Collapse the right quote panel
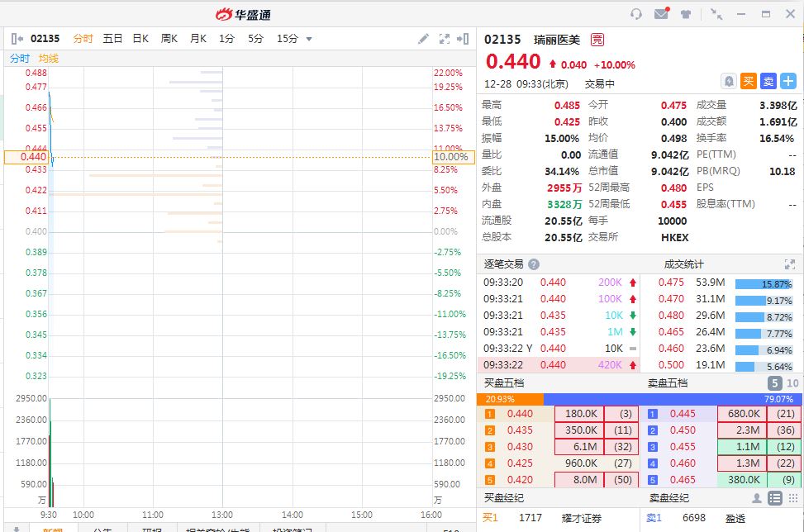This screenshot has height=532, width=804. coord(464,39)
